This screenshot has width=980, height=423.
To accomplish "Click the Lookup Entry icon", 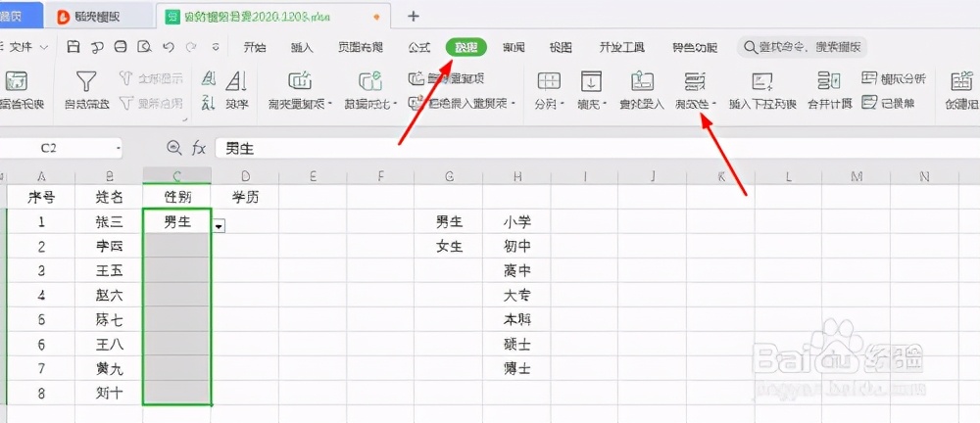I will coord(642,81).
